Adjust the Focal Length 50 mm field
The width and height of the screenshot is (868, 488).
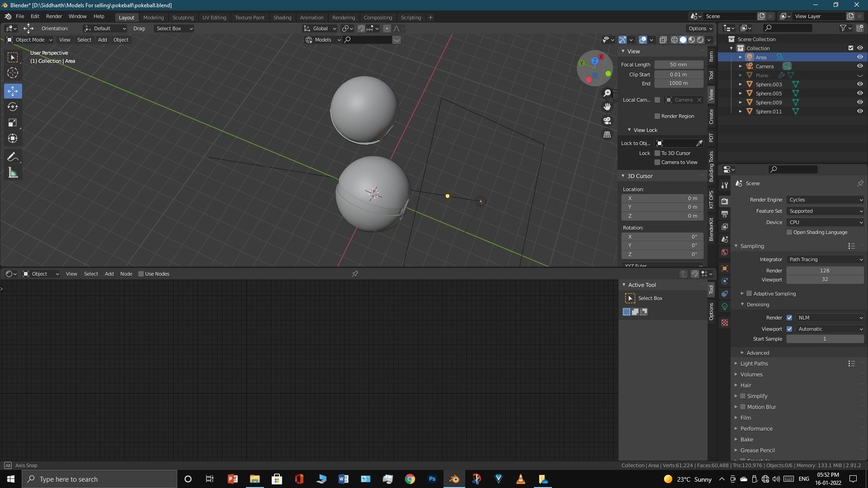[x=679, y=65]
